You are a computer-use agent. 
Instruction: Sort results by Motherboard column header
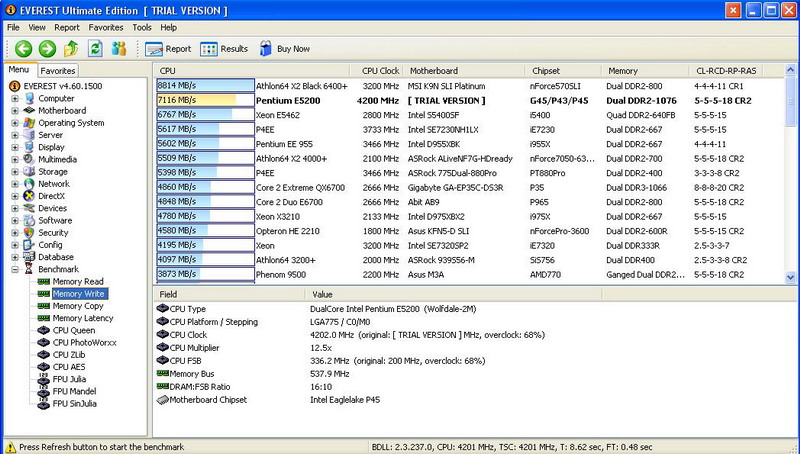(464, 71)
